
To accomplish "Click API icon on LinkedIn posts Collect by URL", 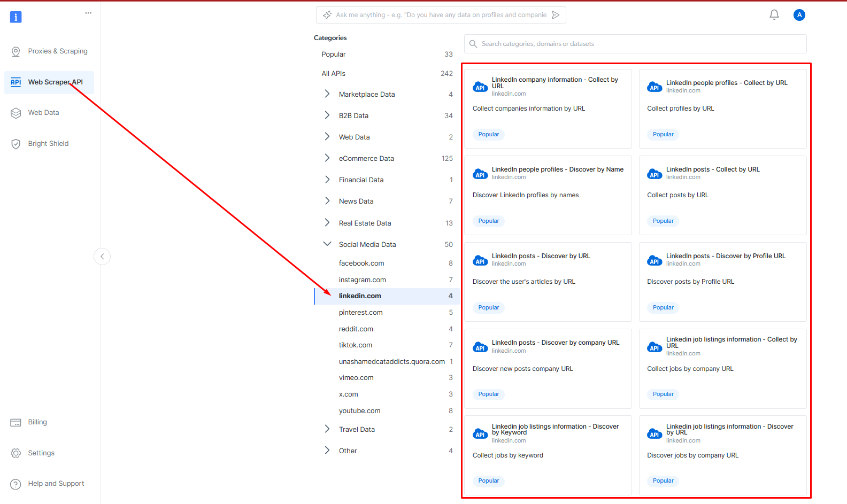I will pyautogui.click(x=654, y=174).
